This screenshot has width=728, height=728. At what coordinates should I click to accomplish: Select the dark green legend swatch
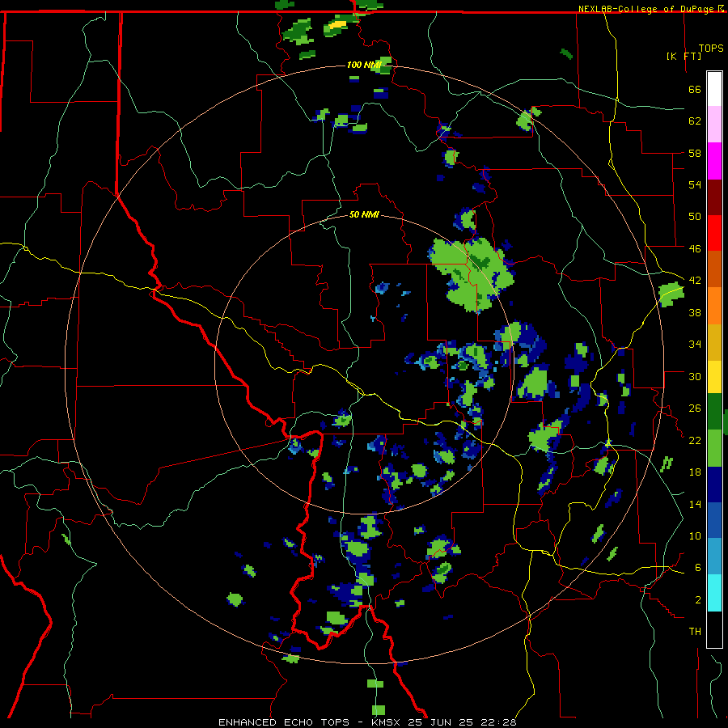(714, 412)
